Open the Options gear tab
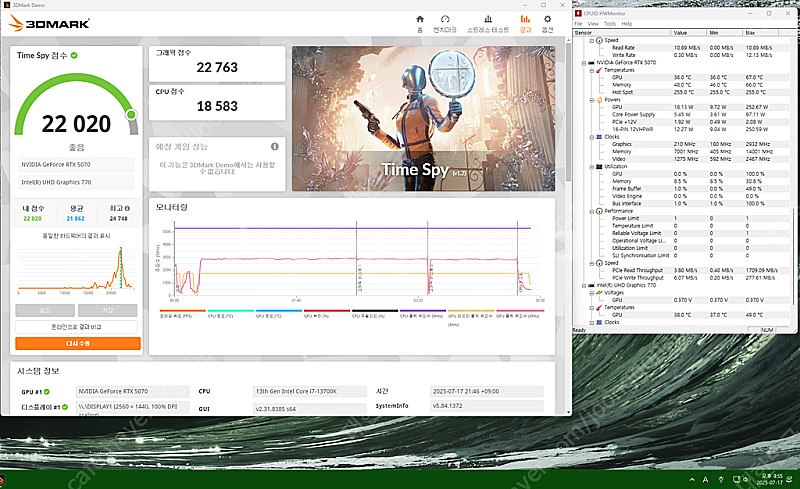Image resolution: width=800 pixels, height=489 pixels. [x=547, y=19]
